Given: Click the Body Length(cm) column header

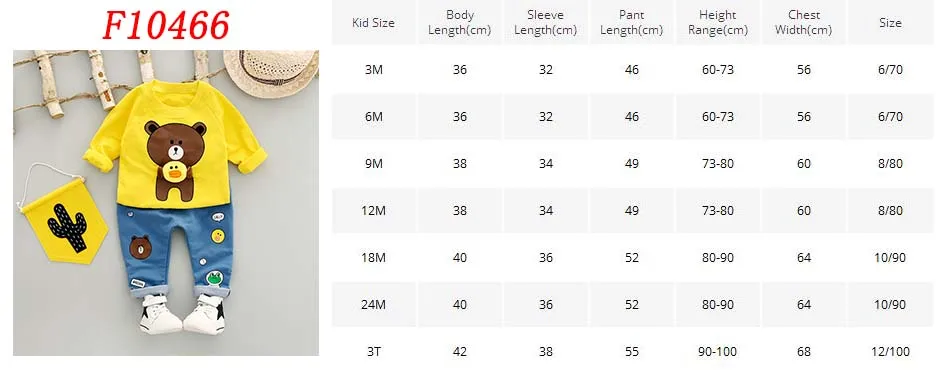Looking at the screenshot, I should click(460, 23).
